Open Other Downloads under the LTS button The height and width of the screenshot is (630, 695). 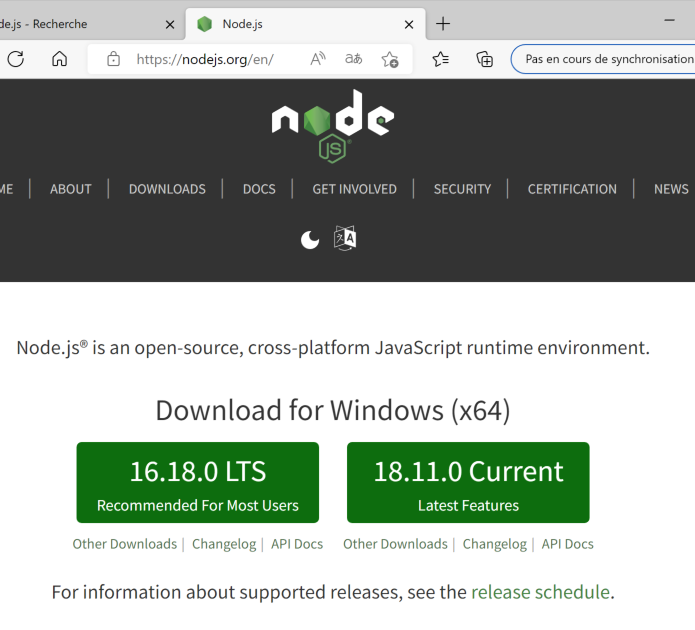click(x=125, y=544)
